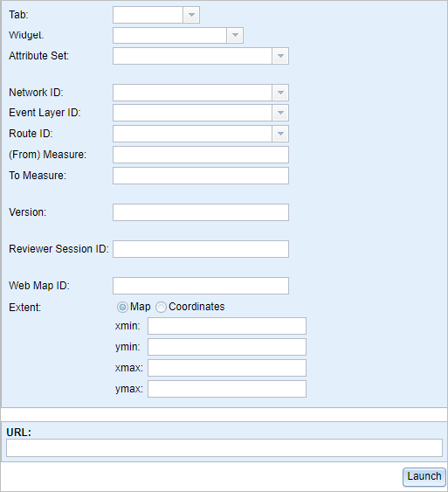Expand the Network ID dropdown arrow
The image size is (448, 492).
point(280,93)
